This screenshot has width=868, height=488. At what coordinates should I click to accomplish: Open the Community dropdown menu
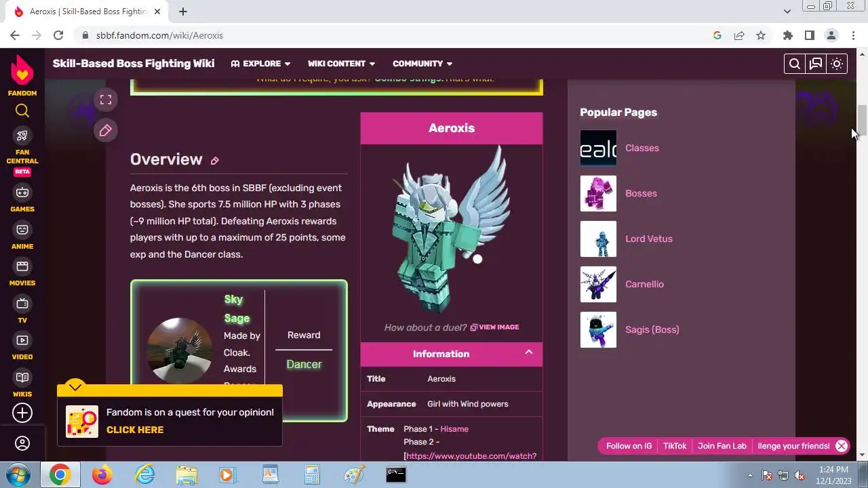(422, 64)
